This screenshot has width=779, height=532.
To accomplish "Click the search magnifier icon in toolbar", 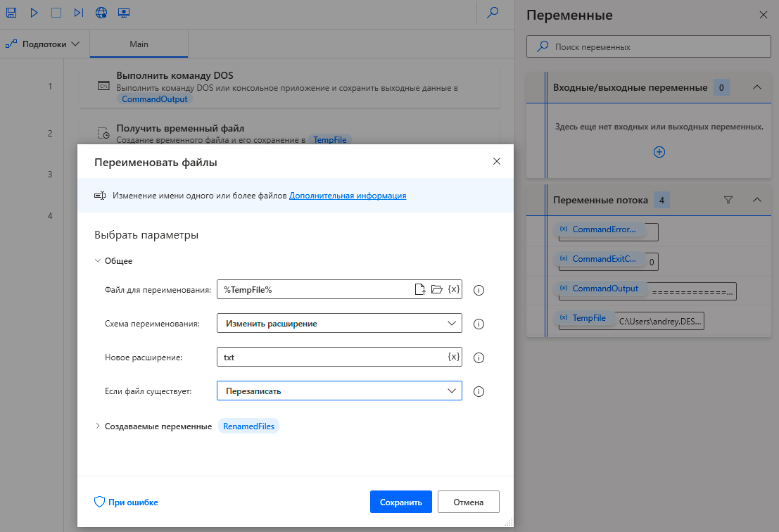I will (493, 13).
